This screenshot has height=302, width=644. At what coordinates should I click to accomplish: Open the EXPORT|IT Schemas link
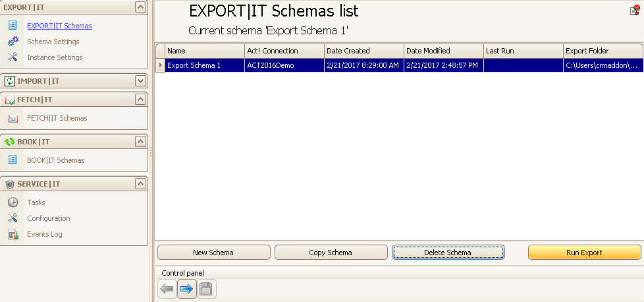pos(59,26)
